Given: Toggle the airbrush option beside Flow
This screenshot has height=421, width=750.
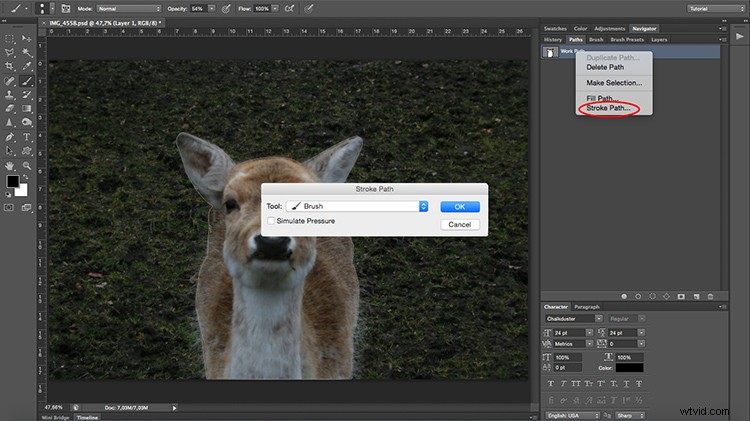Looking at the screenshot, I should click(289, 9).
